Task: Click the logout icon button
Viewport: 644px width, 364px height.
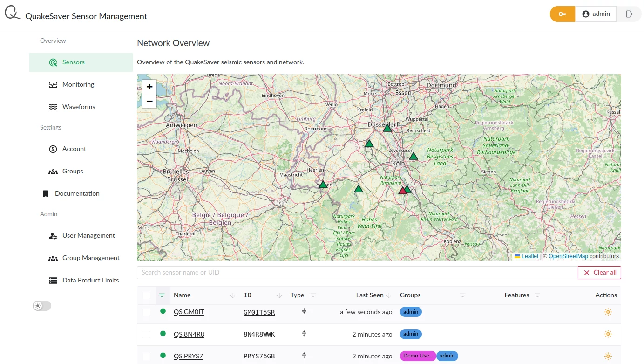Action: pos(629,14)
